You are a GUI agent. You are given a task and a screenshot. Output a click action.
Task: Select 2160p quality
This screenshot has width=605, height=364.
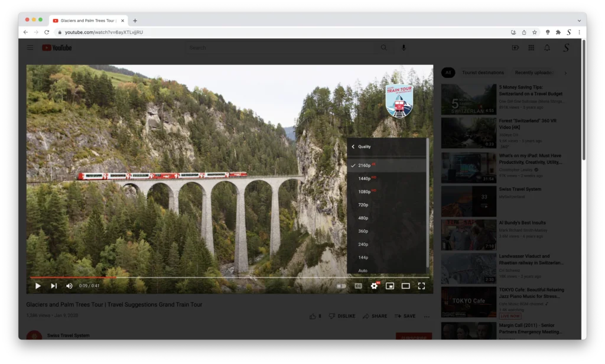click(386, 165)
